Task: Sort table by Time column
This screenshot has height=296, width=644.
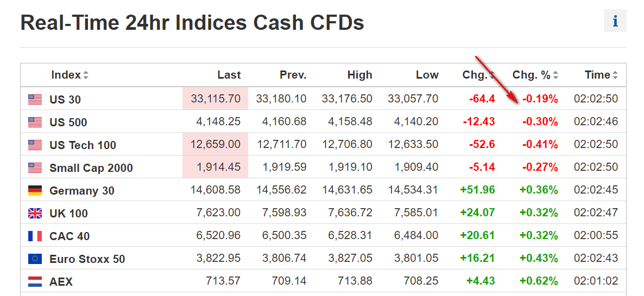Action: (601, 75)
